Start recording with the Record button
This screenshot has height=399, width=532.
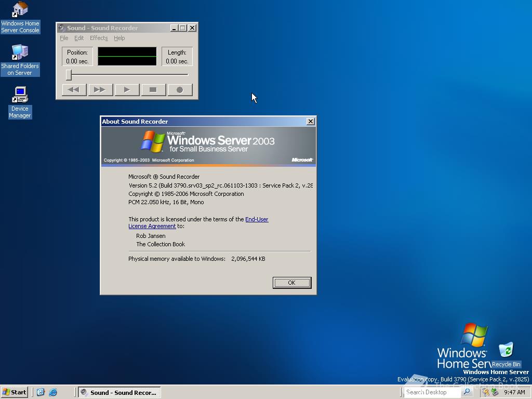point(180,90)
